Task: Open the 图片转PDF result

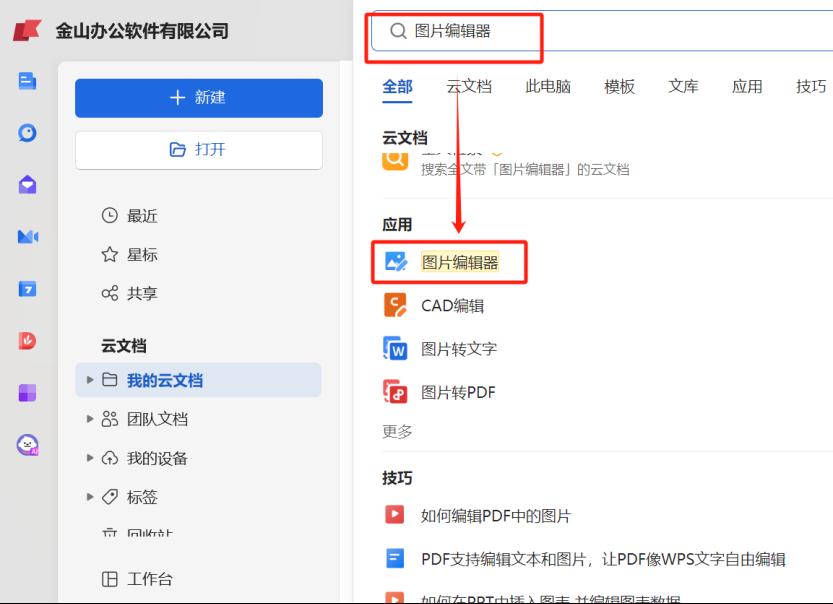Action: 458,393
